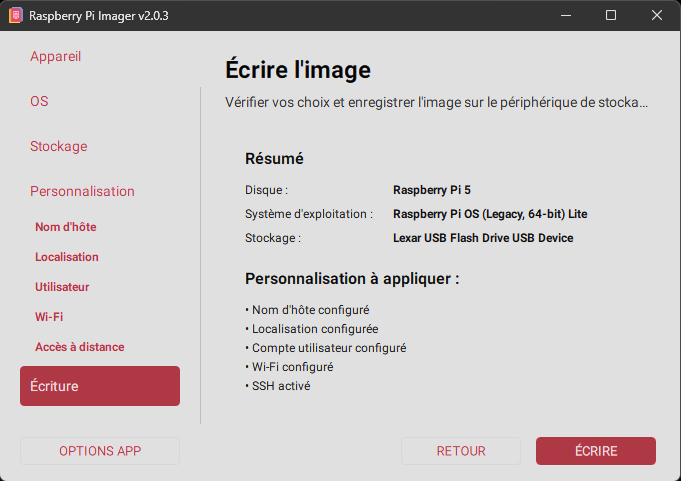Screen dimensions: 681x481
Task: Click Lexar USB Flash Drive USB Device
Action: point(483,238)
